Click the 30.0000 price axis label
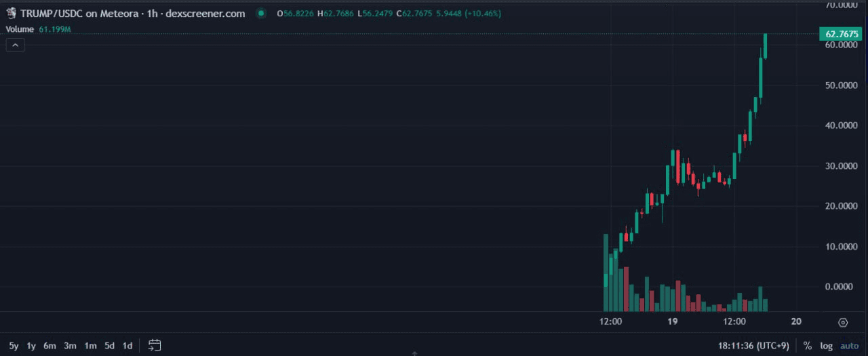 pyautogui.click(x=843, y=166)
